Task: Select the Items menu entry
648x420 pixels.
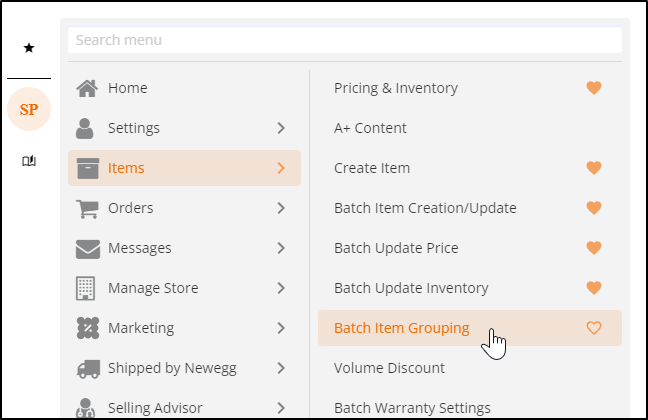Action: pyautogui.click(x=184, y=168)
